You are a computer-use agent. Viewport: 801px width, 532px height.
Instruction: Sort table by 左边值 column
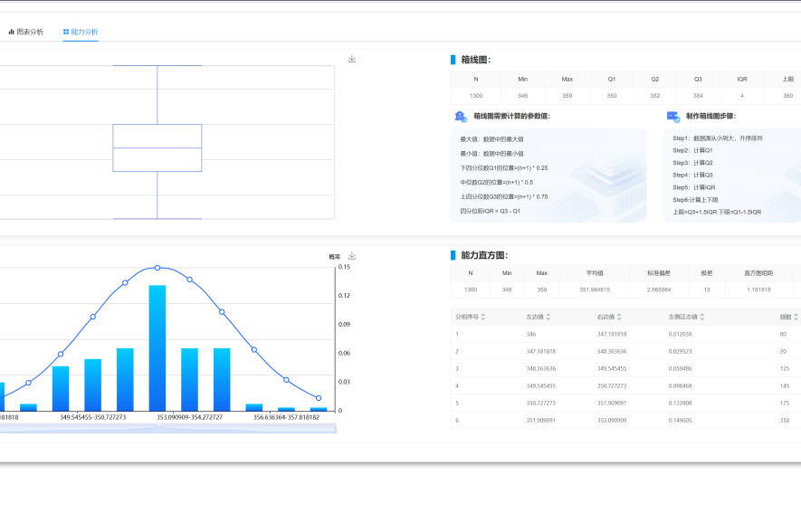tap(548, 317)
